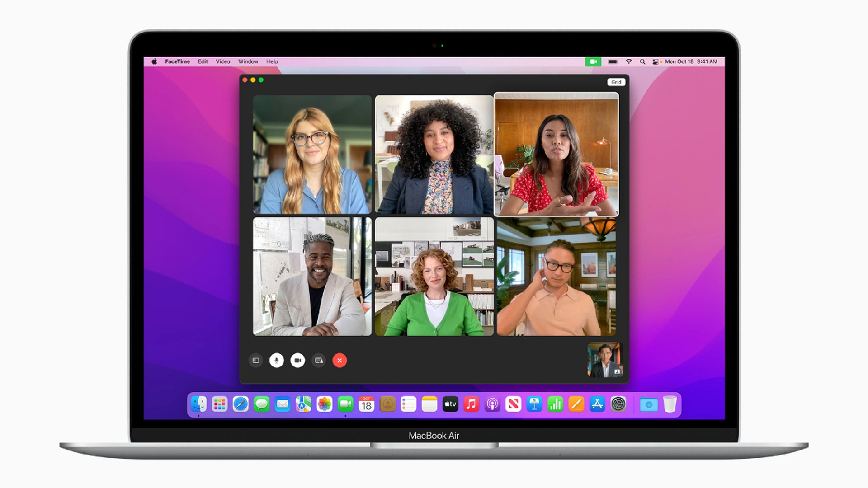The height and width of the screenshot is (488, 868).
Task: Click the green FaceTime camera status icon
Action: pos(594,61)
